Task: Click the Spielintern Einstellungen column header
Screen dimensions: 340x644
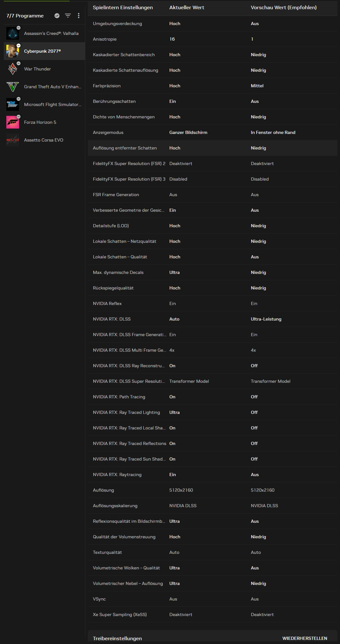Action: 123,8
